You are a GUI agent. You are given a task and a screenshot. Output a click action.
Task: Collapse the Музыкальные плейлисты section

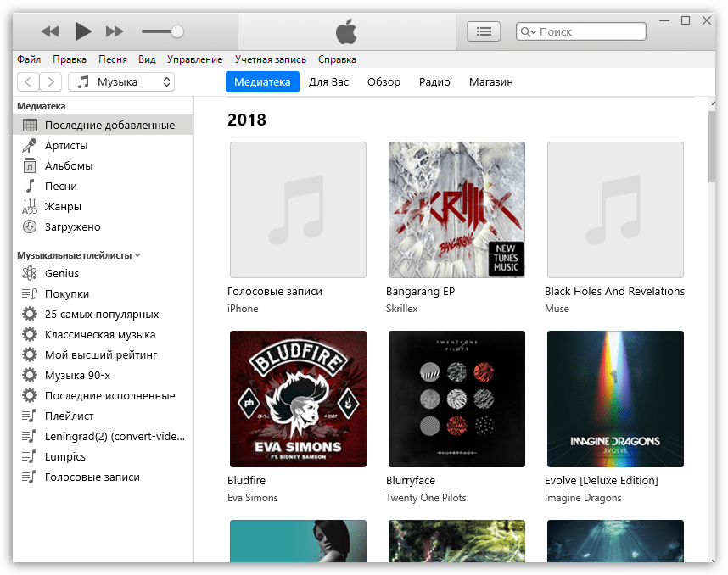coord(137,254)
